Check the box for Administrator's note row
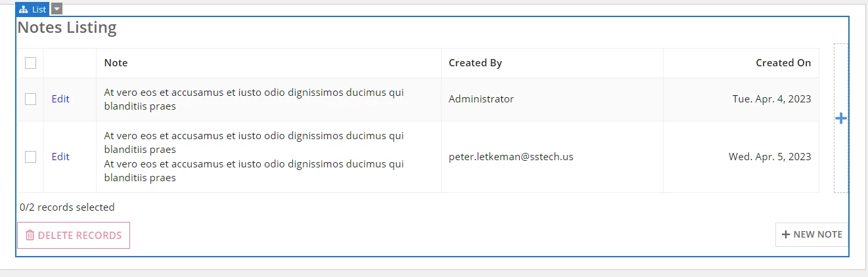Image resolution: width=868 pixels, height=277 pixels. (30, 99)
